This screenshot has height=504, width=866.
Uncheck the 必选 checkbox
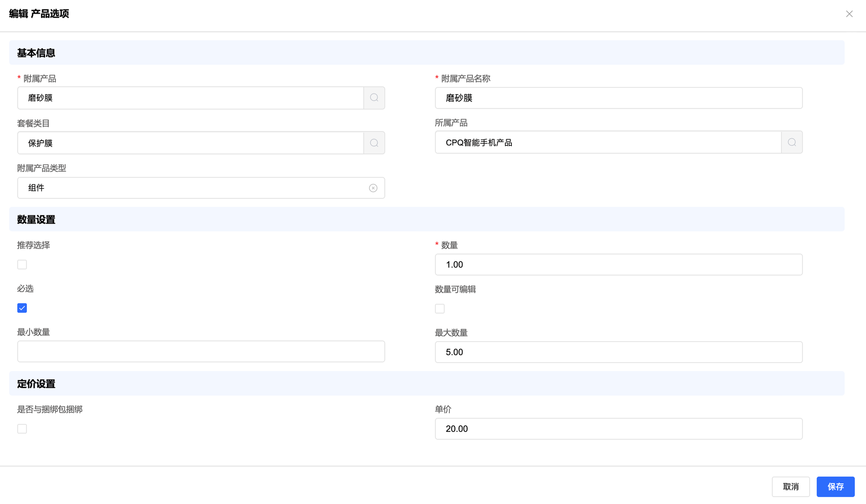(x=22, y=308)
